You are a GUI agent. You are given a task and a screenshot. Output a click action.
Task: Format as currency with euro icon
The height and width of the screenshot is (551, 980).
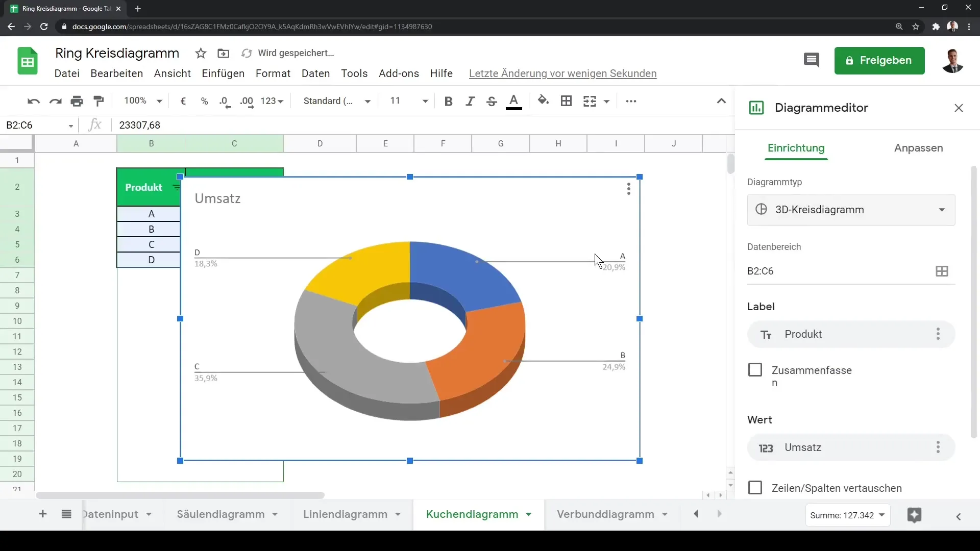tap(183, 101)
